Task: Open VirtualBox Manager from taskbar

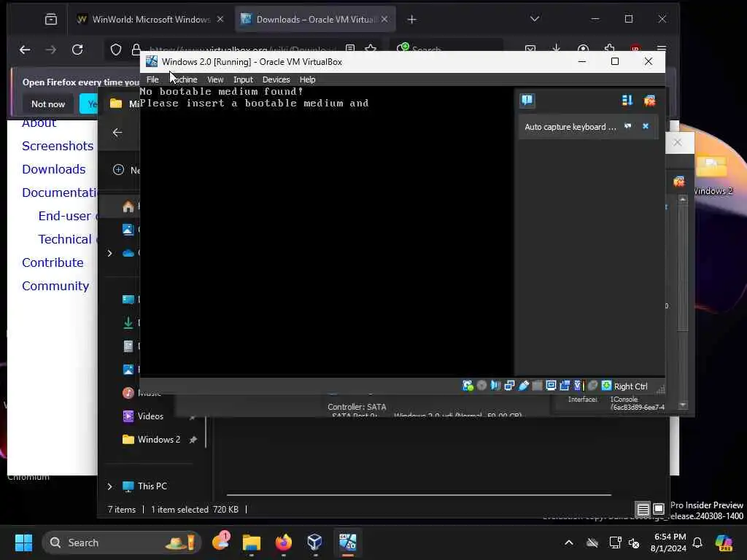Action: (315, 542)
